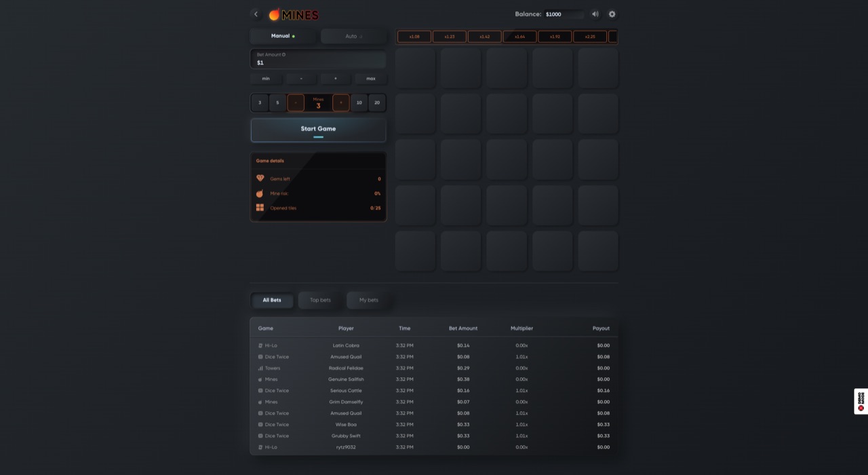Set bet amount to max
Viewport: 868px width, 475px height.
tap(371, 79)
